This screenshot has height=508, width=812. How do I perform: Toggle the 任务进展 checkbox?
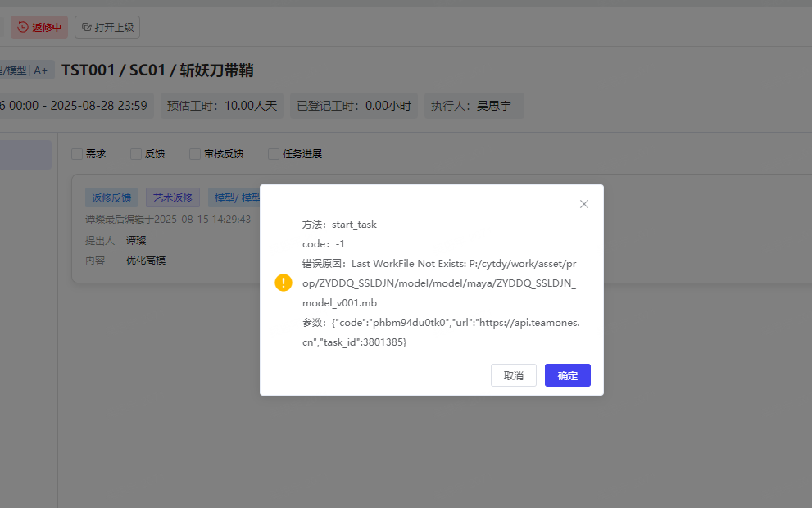[x=274, y=154]
